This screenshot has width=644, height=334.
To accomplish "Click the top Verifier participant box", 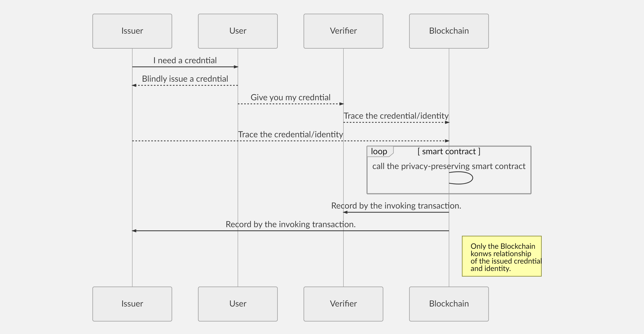I will (x=343, y=31).
